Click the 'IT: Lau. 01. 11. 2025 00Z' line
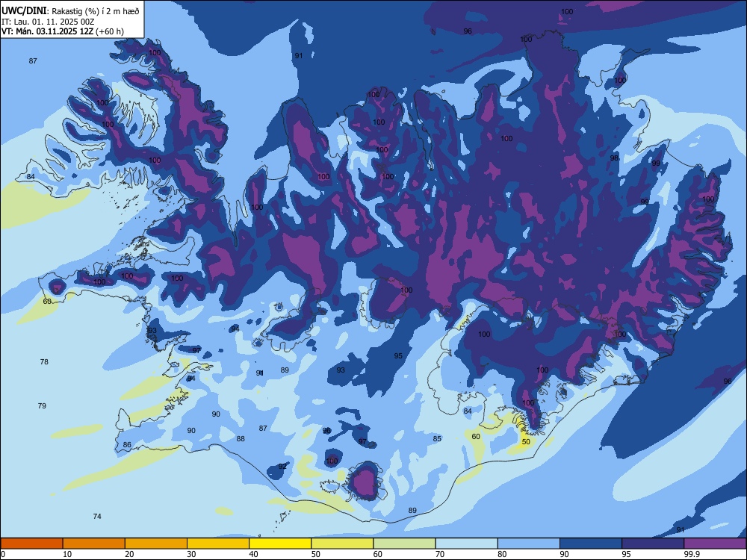 coord(48,22)
